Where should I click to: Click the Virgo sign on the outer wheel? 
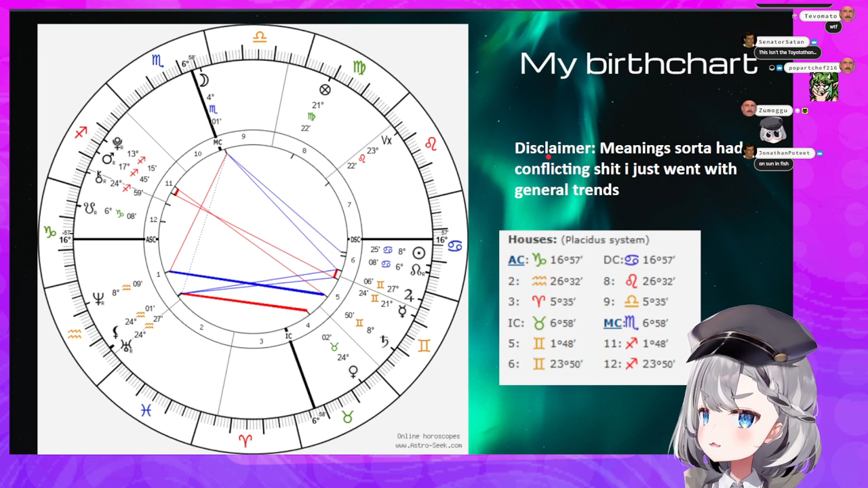pyautogui.click(x=358, y=67)
